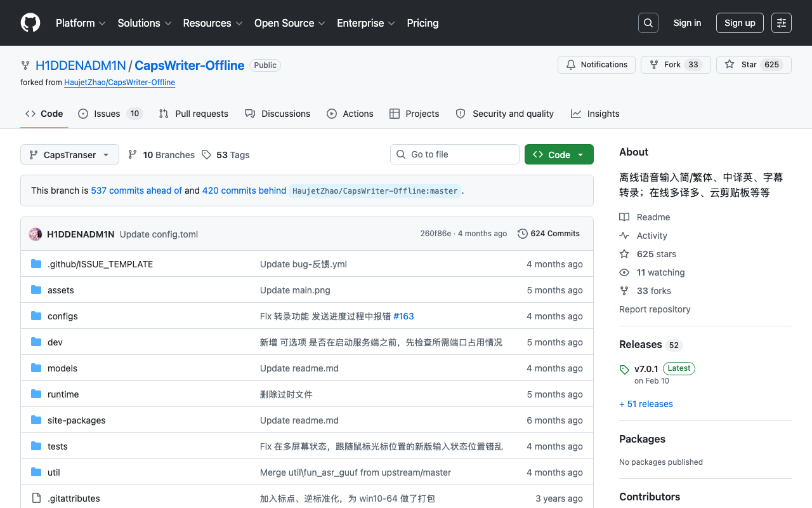Open issue #163 link in configs row
Image resolution: width=812 pixels, height=508 pixels.
click(x=403, y=316)
